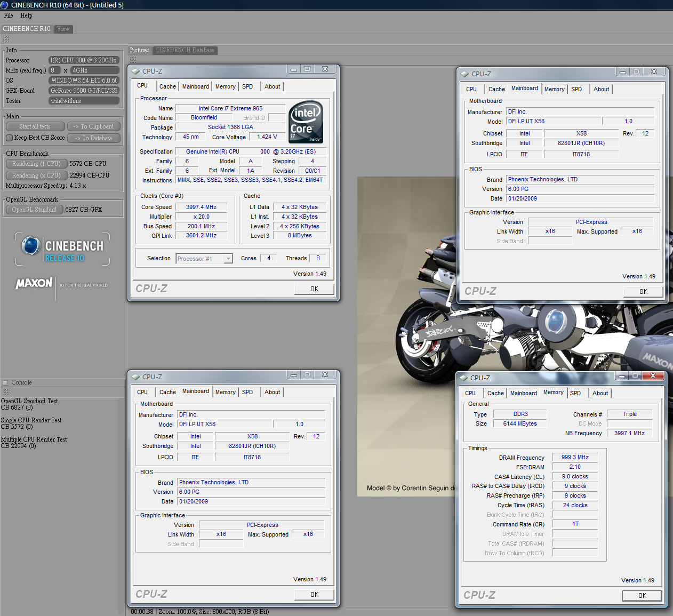Screen dimensions: 673x616
Task: Click the grip handle above the Info panel
Action: (6, 39)
